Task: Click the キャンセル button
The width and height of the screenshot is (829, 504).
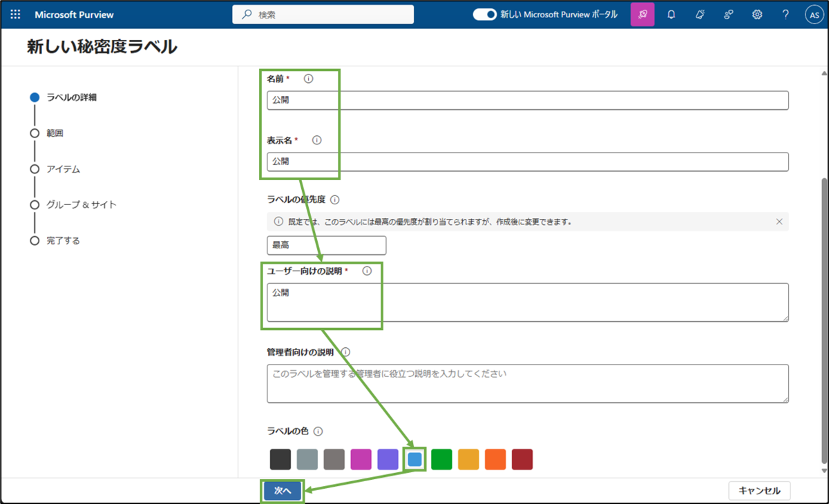Action: [x=759, y=491]
